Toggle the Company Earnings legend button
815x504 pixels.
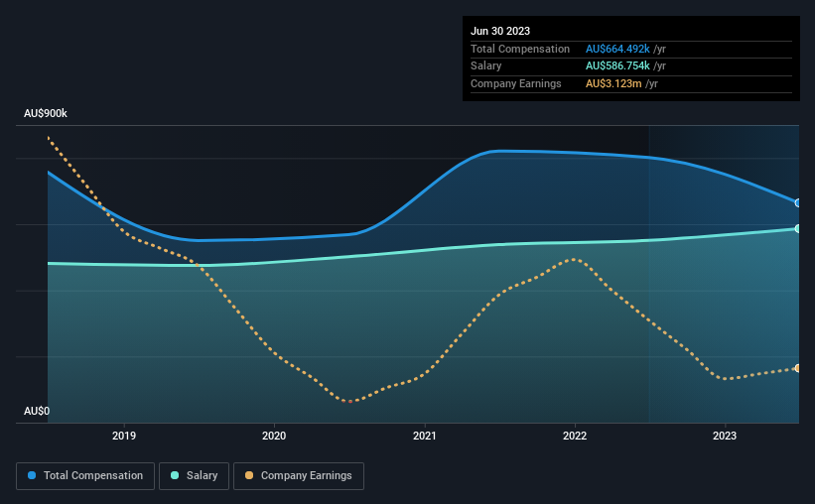pos(299,476)
